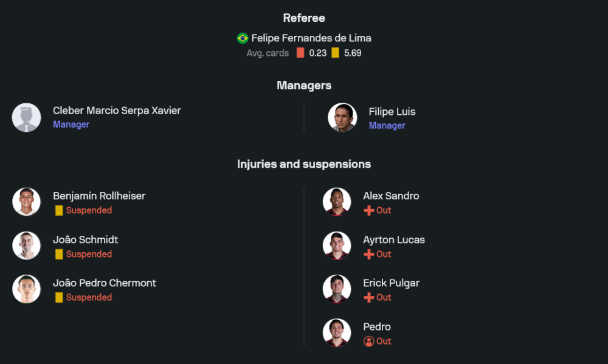Open referee Felipe Fernandes de Lima profile
The height and width of the screenshot is (364, 608).
click(311, 38)
